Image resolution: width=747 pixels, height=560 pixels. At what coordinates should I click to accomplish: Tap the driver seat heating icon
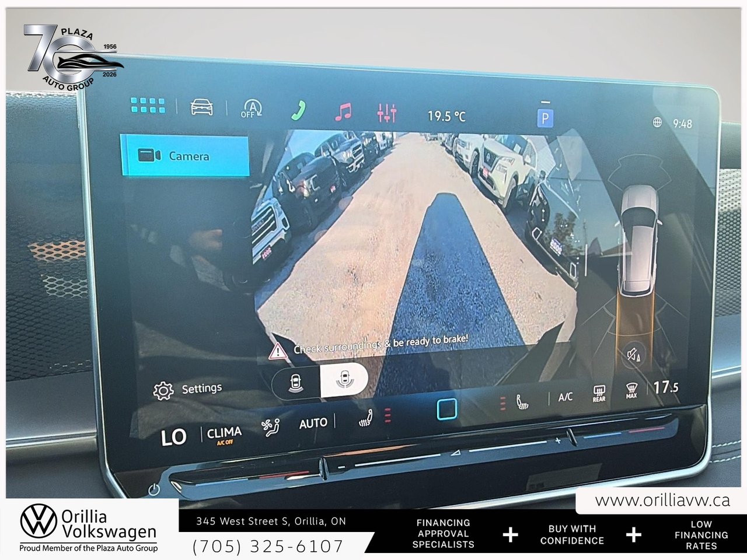366,418
